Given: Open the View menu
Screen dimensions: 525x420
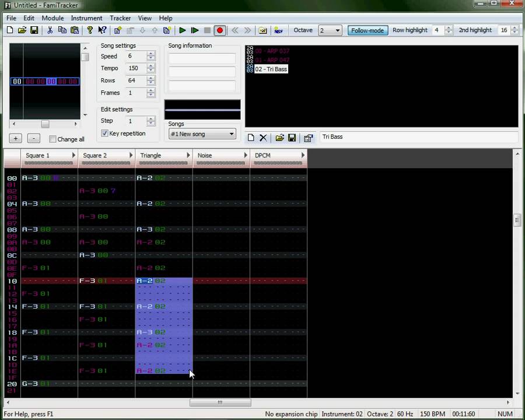Looking at the screenshot, I should point(145,18).
